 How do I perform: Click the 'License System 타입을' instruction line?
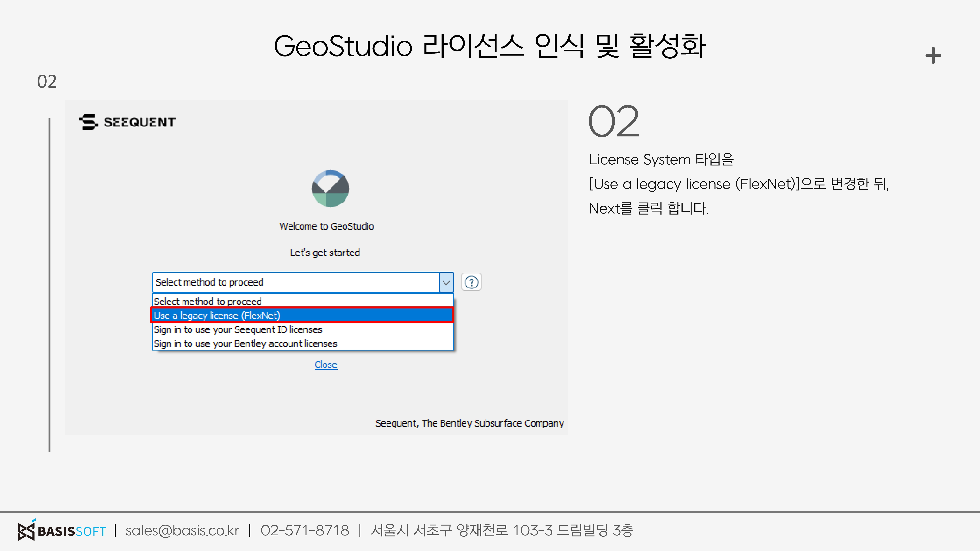(661, 159)
